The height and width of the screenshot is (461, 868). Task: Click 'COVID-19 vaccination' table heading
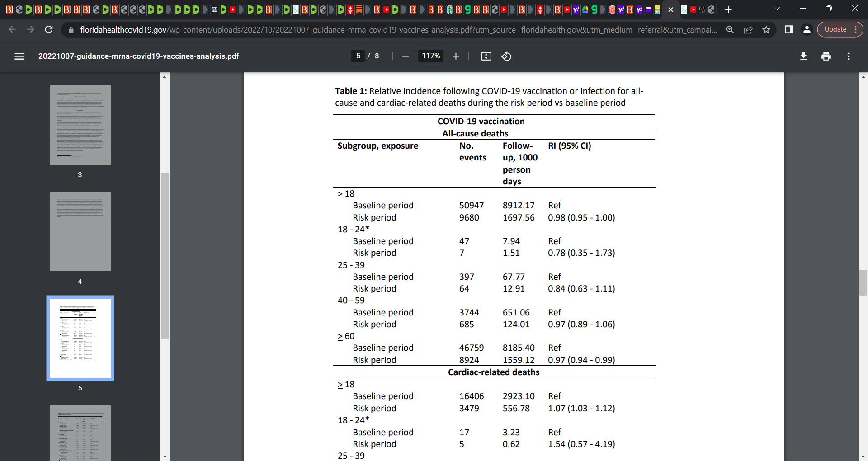click(x=481, y=121)
